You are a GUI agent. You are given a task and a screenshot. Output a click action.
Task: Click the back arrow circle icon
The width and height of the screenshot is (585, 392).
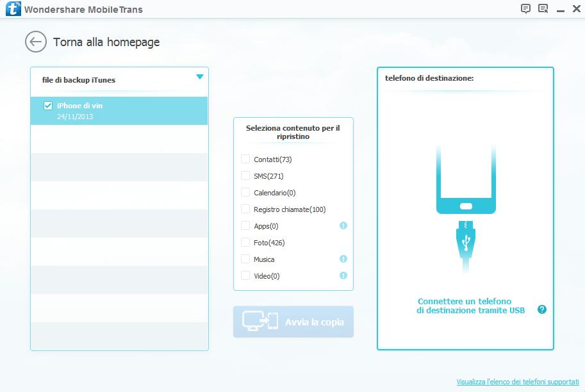[36, 42]
